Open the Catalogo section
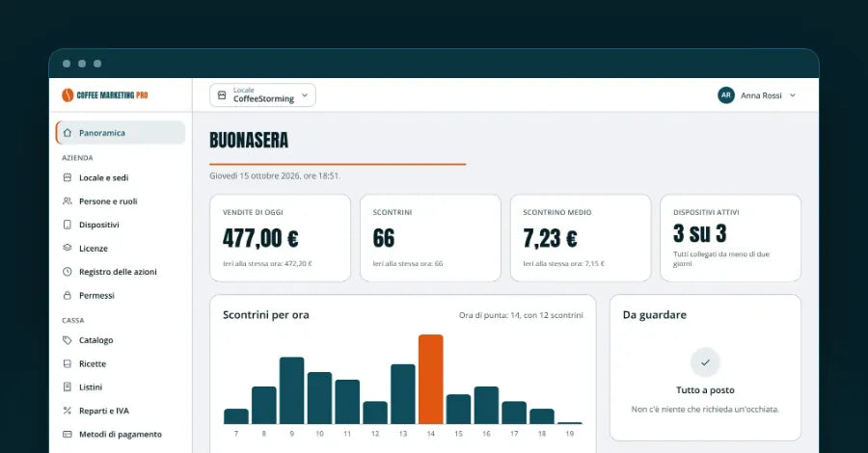868x453 pixels. (x=121, y=340)
